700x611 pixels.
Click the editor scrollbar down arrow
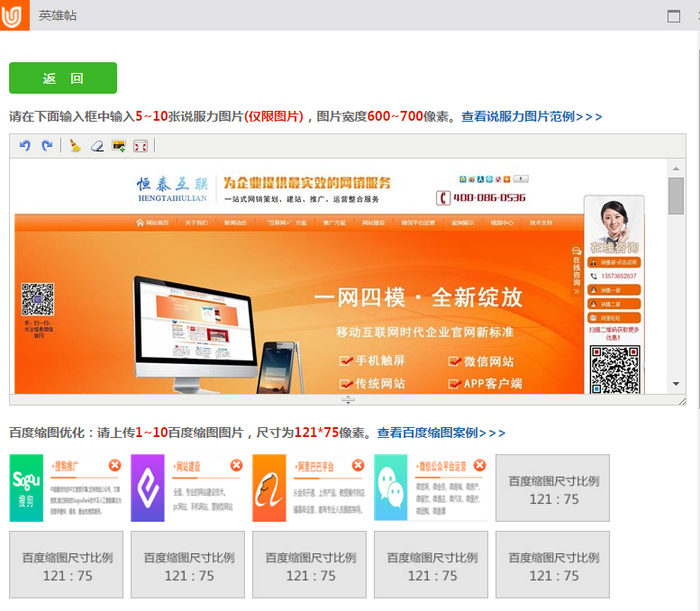(x=676, y=384)
